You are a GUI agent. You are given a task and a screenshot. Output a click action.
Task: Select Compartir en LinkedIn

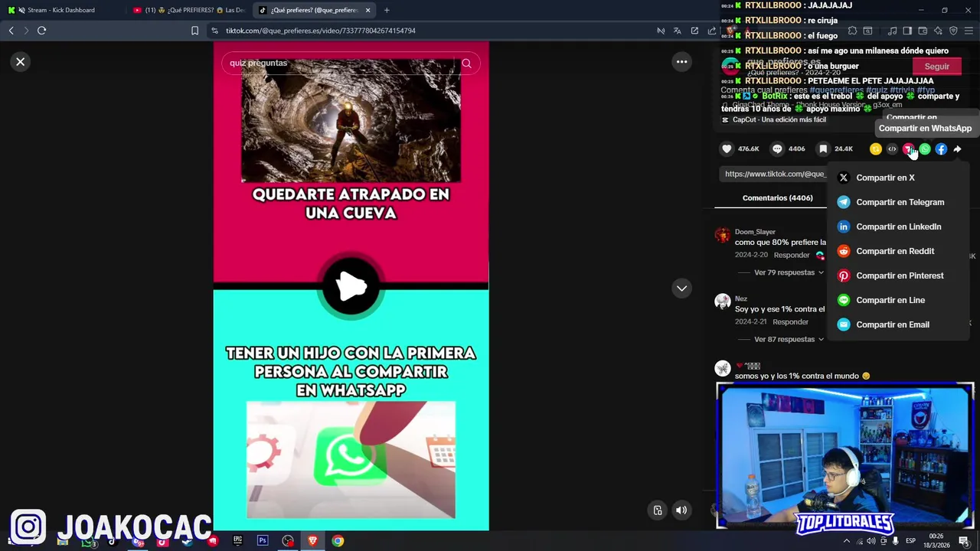click(x=898, y=227)
